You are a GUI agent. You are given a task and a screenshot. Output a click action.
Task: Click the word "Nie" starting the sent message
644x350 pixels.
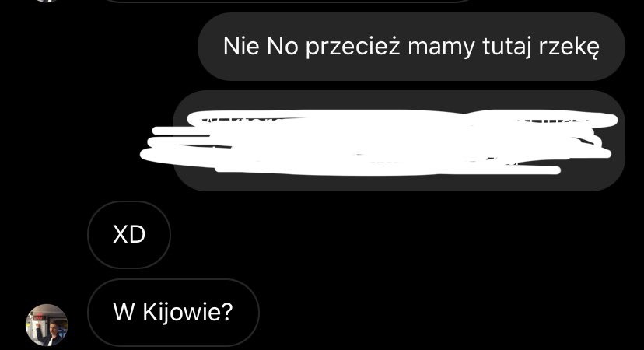pyautogui.click(x=241, y=46)
